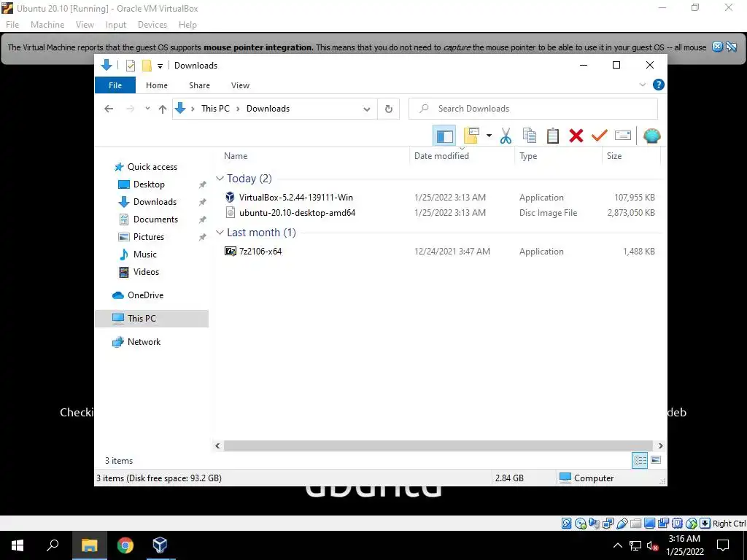
Task: Open the File ribbon tab
Action: coord(115,85)
